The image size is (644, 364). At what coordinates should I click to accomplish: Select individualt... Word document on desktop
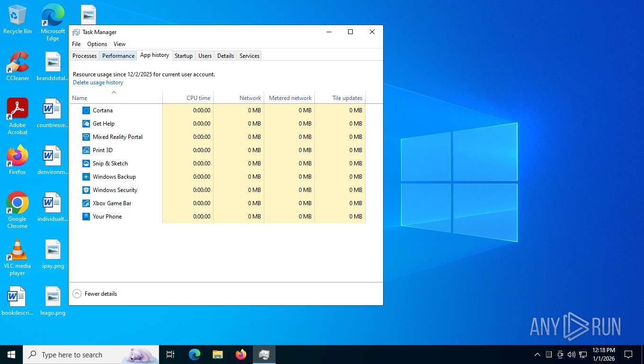pyautogui.click(x=53, y=207)
